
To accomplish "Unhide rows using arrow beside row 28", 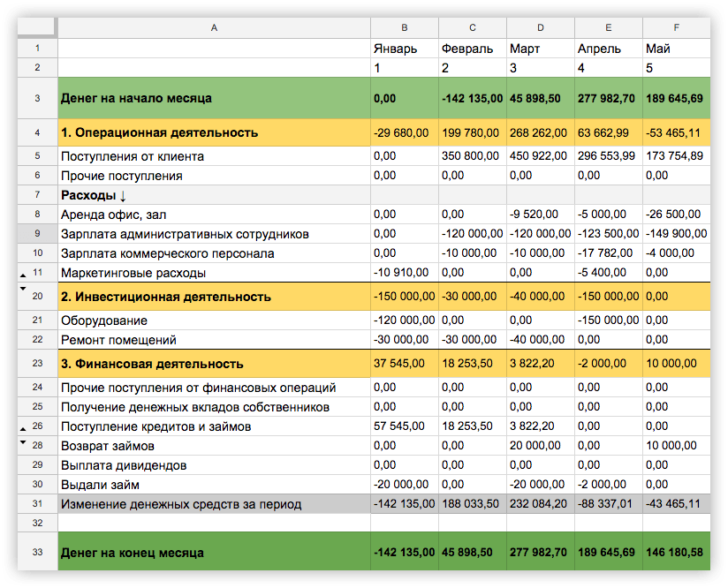I will point(23,442).
